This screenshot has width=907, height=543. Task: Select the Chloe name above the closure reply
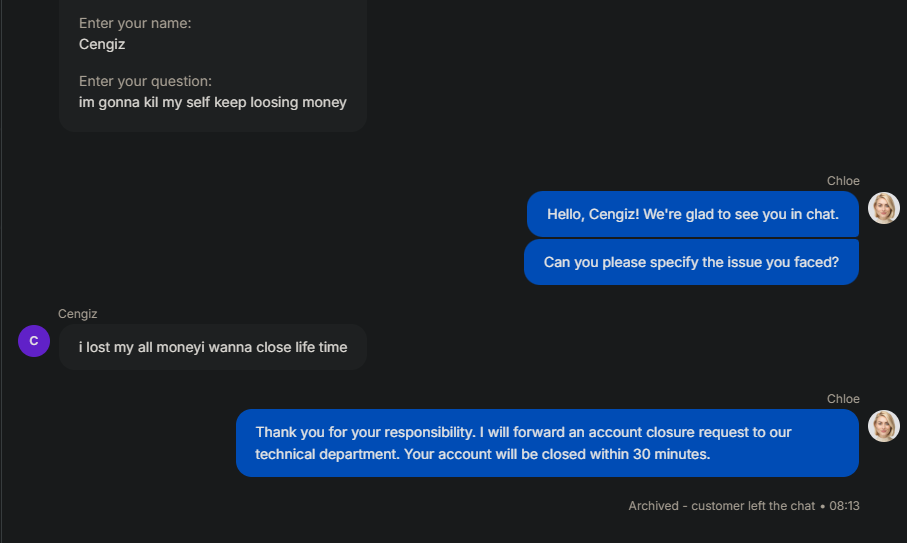click(843, 399)
